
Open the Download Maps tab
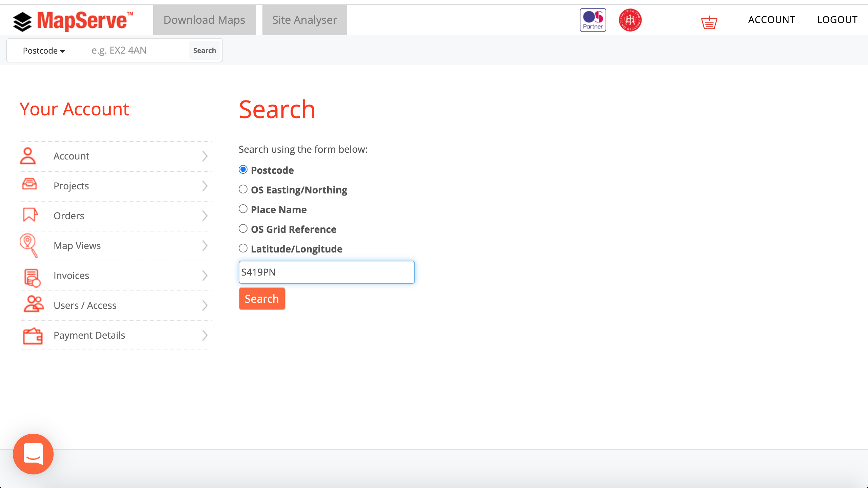coord(204,20)
